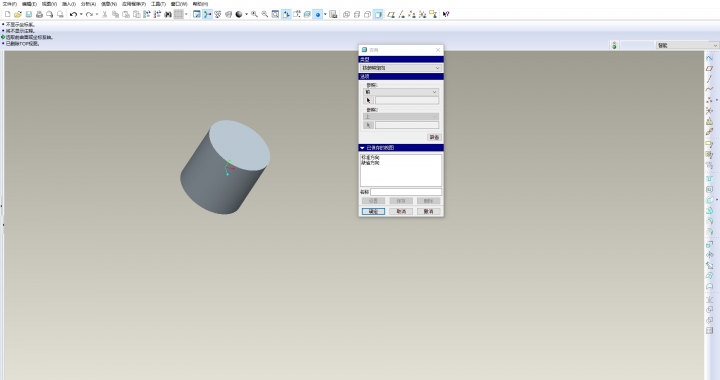Click the Print icon in the toolbar
The width and height of the screenshot is (720, 380).
(x=39, y=14)
